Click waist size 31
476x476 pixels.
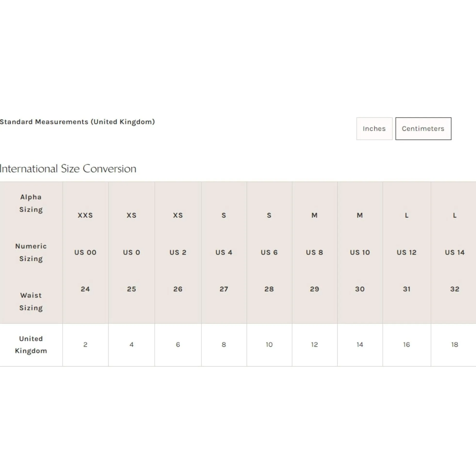(x=406, y=289)
